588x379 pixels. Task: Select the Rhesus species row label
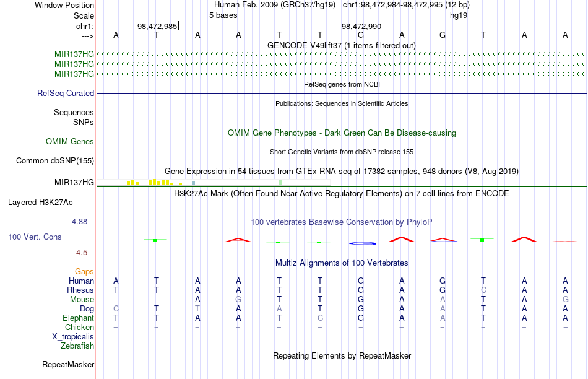click(80, 290)
